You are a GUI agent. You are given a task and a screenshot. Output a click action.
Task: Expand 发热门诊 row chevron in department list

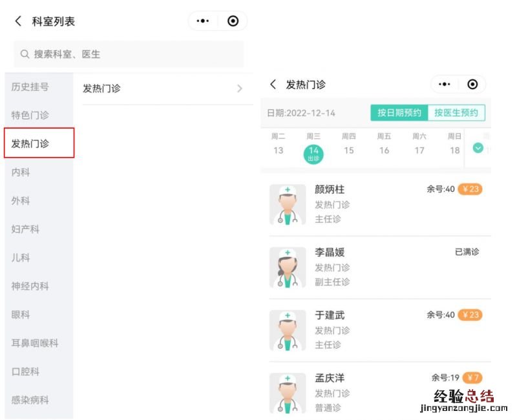240,89
